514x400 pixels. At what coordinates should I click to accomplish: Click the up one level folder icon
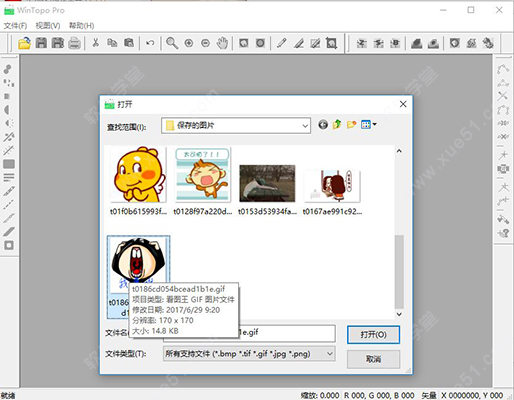click(337, 125)
